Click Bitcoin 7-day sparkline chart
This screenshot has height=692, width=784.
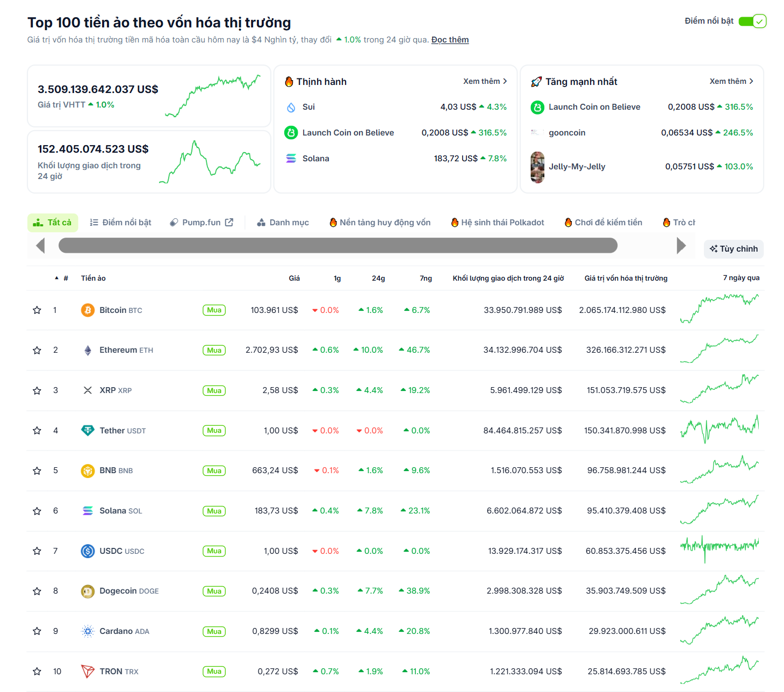click(720, 309)
